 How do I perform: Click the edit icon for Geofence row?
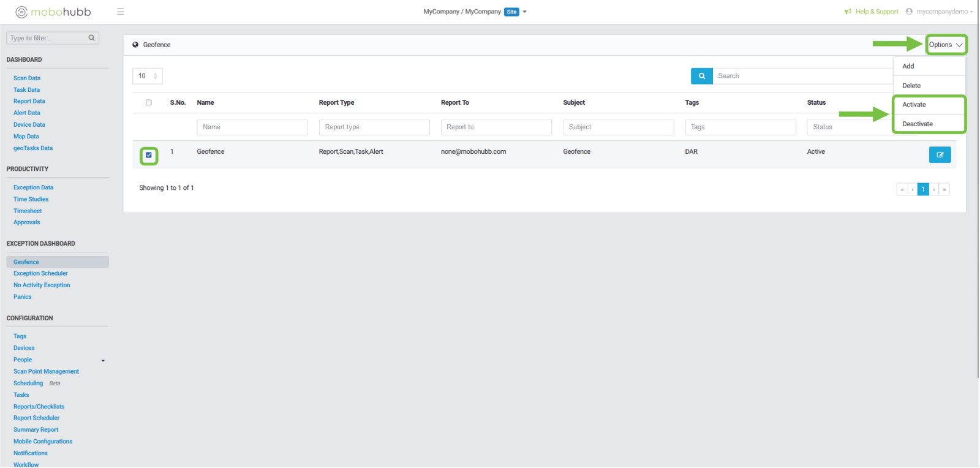click(x=940, y=155)
